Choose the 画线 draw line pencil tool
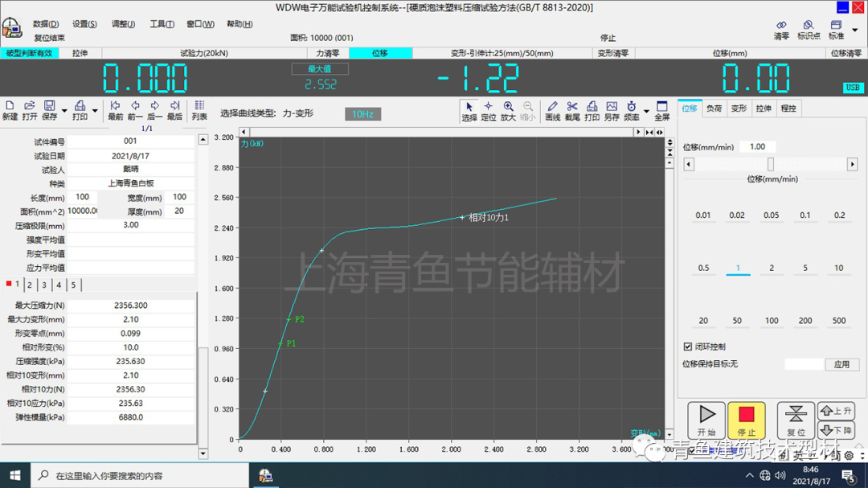This screenshot has width=868, height=488. (x=552, y=110)
